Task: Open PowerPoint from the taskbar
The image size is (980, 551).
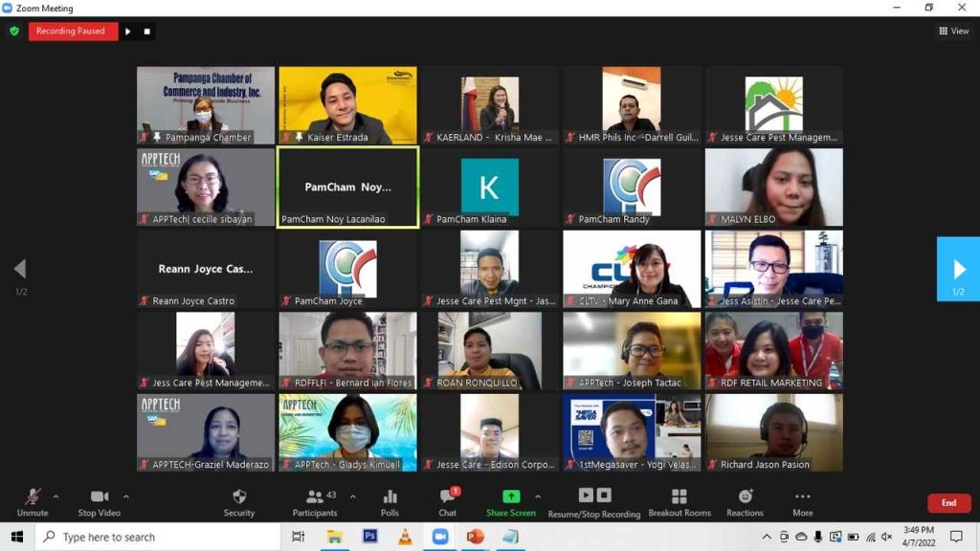Action: coord(476,537)
